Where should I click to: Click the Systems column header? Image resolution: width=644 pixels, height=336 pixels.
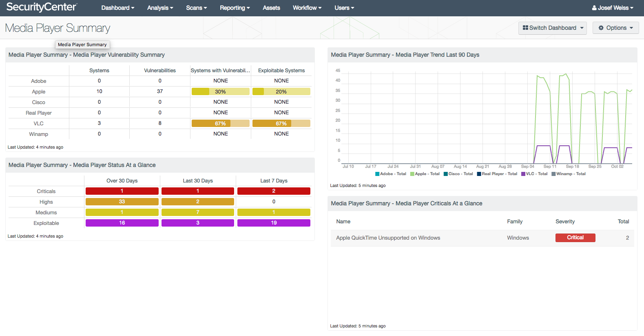pos(99,71)
